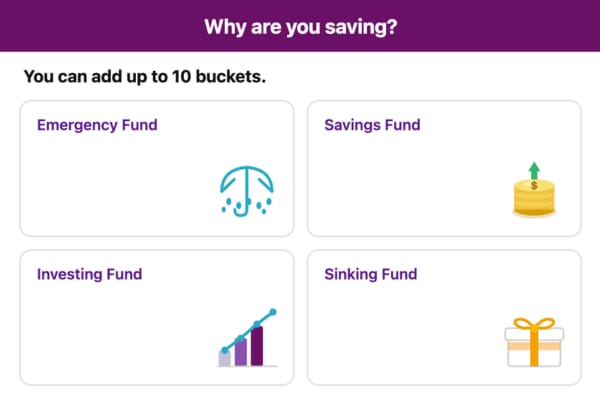
Task: Select the Savings Fund label
Action: click(x=372, y=126)
